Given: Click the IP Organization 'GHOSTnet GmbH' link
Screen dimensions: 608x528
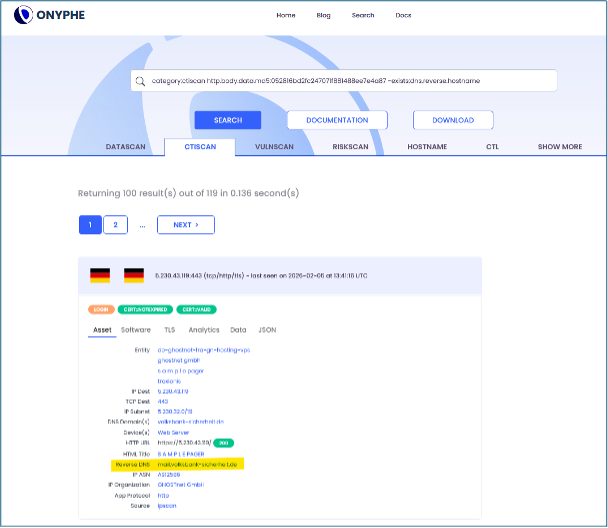Looking at the screenshot, I should click(181, 485).
